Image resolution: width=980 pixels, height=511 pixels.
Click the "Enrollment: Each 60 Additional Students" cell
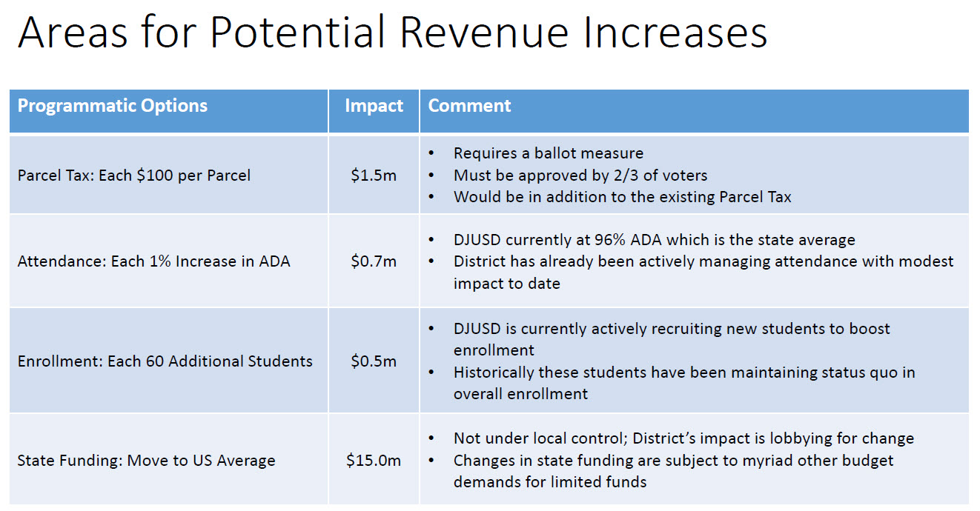(165, 361)
